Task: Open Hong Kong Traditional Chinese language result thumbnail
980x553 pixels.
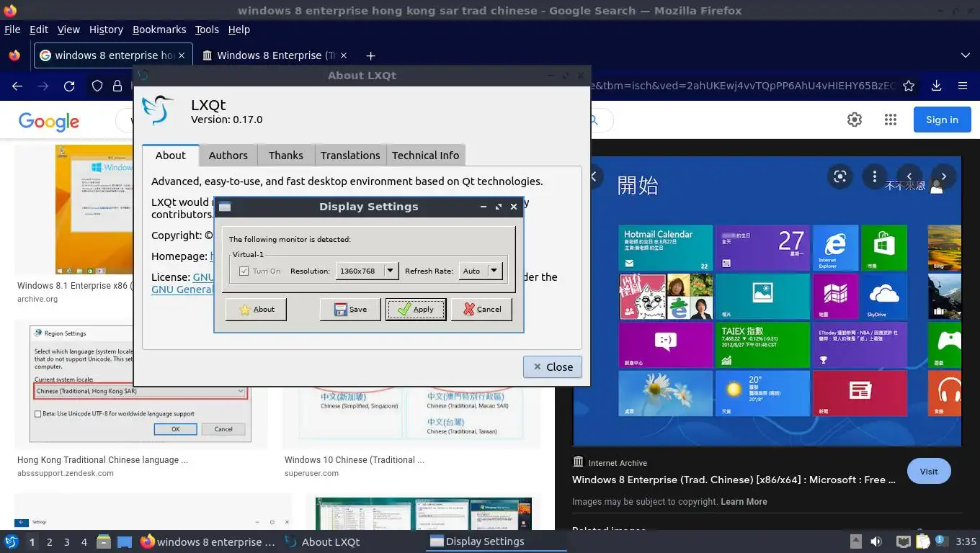Action: click(141, 384)
